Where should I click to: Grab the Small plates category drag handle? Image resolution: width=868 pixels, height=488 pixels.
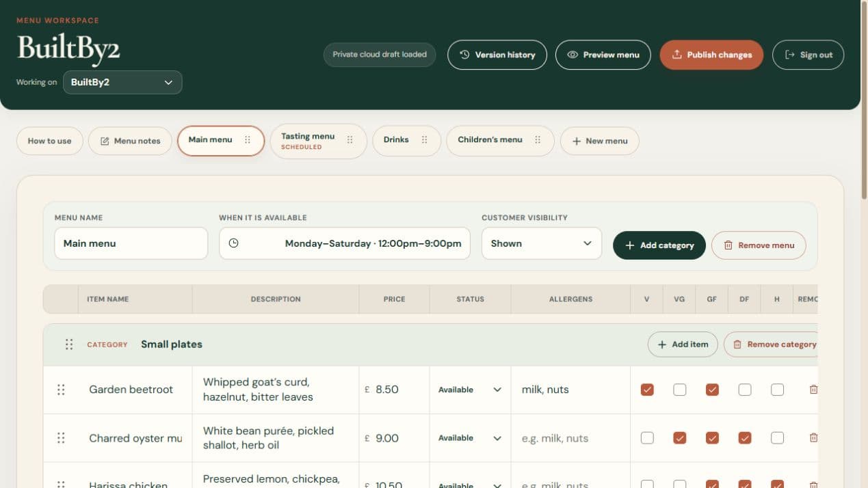[69, 344]
